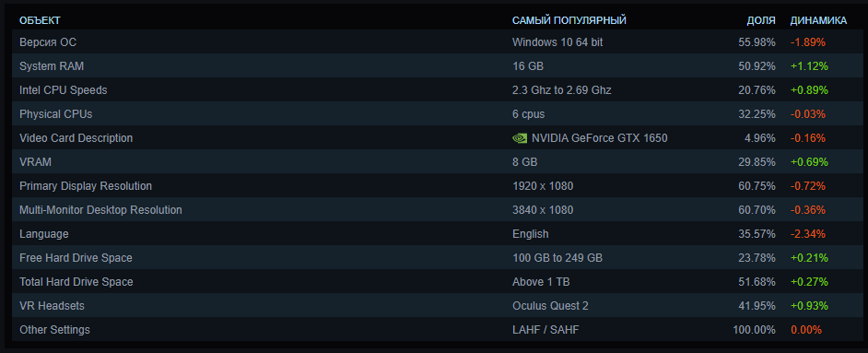Viewport: 868px width, 353px height.
Task: Click the ДОЛЯ column header
Action: click(x=761, y=20)
